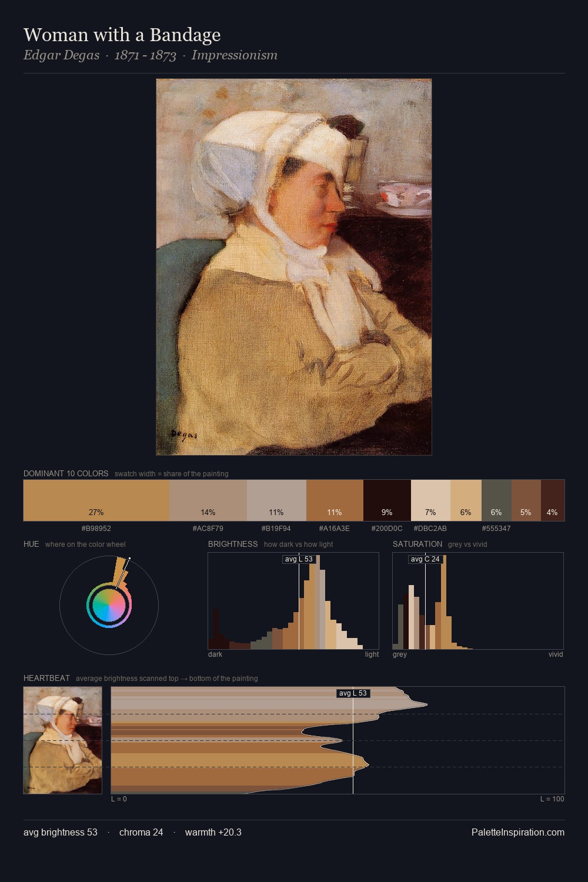The image size is (588, 882).
Task: Click the 'avg L 53' brightness label
Action: click(299, 559)
